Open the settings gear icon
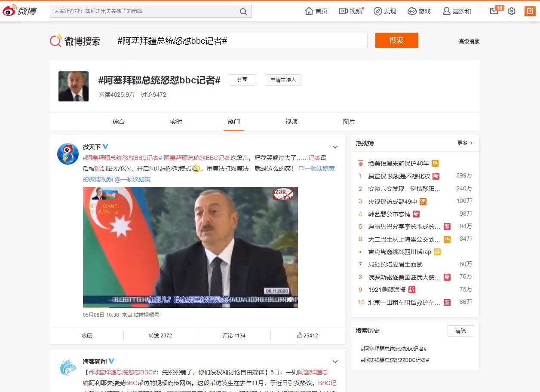This screenshot has height=392, width=540. click(x=512, y=11)
